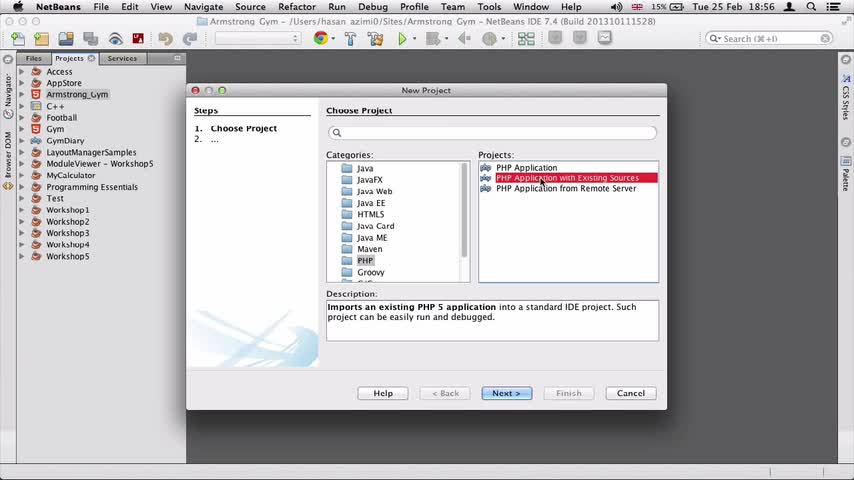
Task: Open the Browser DOM side panel
Action: [x=8, y=155]
